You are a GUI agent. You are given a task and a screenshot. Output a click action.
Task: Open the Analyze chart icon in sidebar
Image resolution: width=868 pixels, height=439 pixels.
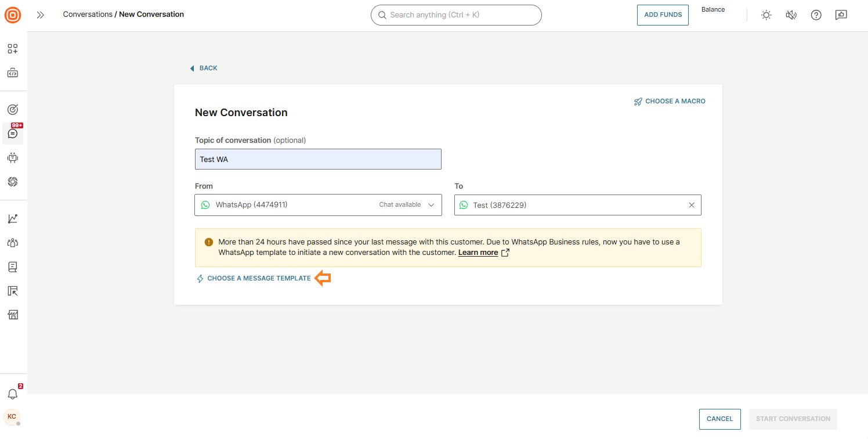point(13,218)
